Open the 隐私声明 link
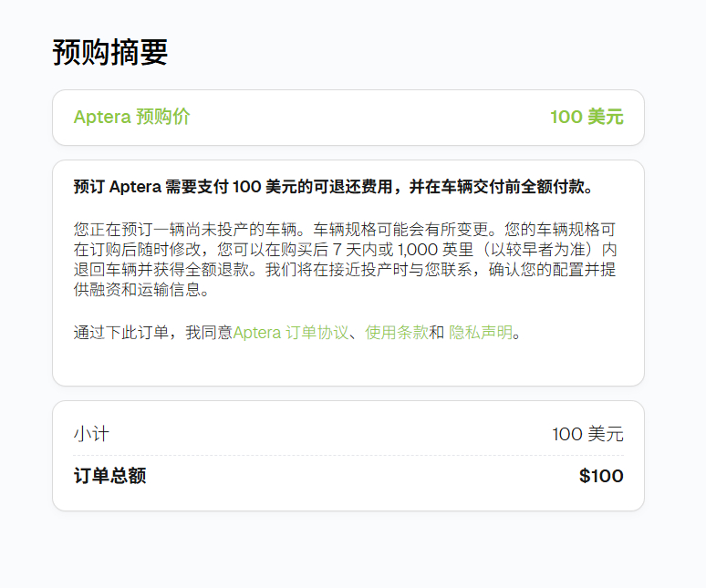 (x=481, y=333)
